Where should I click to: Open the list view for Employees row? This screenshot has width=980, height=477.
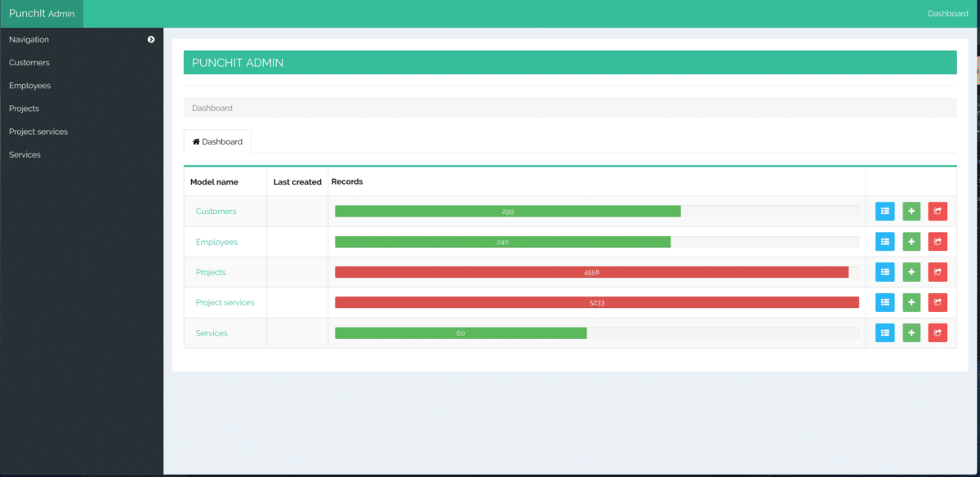pos(884,242)
